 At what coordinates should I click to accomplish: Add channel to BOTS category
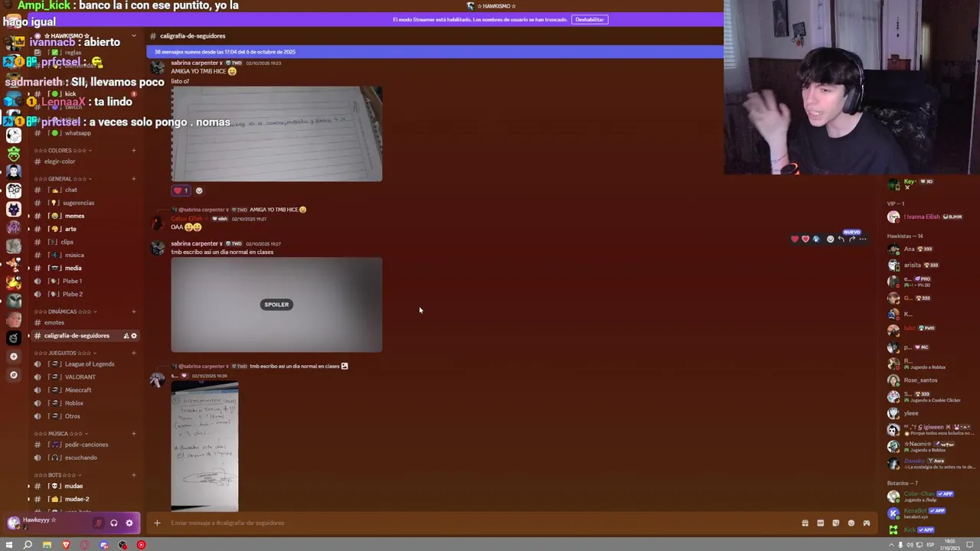[134, 475]
